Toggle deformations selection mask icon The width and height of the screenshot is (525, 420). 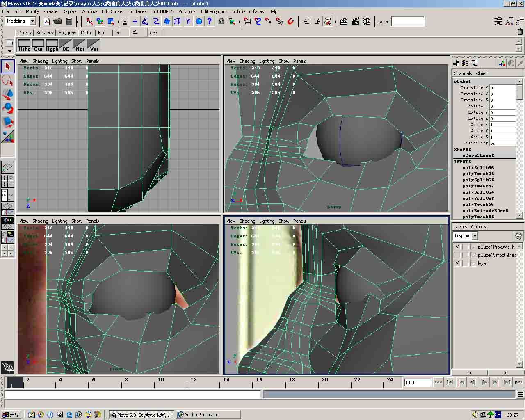click(x=178, y=21)
